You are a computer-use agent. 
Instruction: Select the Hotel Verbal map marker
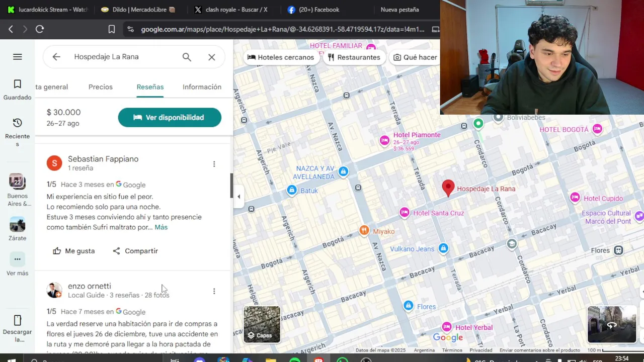tap(446, 327)
